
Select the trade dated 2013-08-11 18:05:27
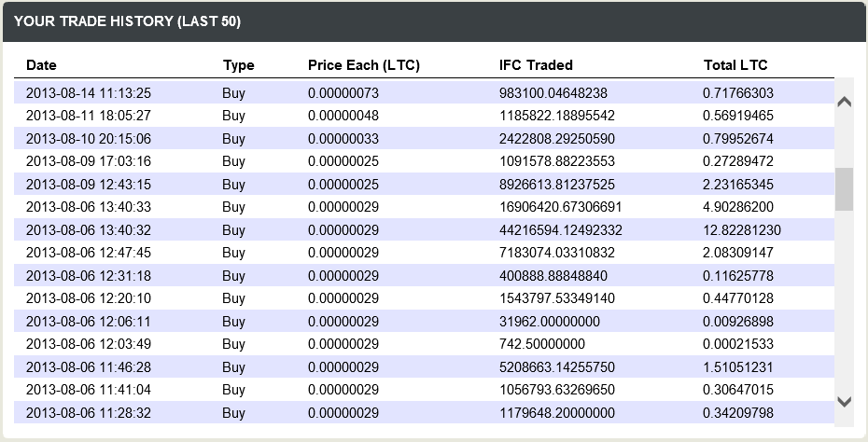click(424, 116)
